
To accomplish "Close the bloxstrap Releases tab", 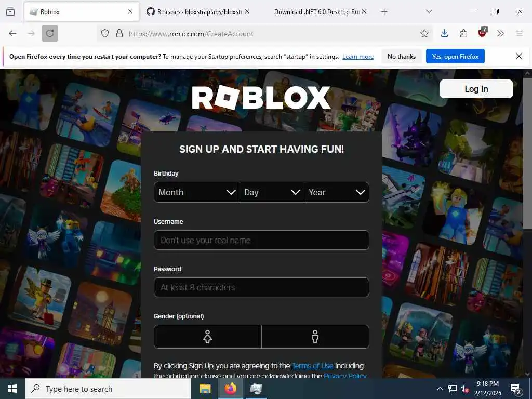I will [247, 11].
